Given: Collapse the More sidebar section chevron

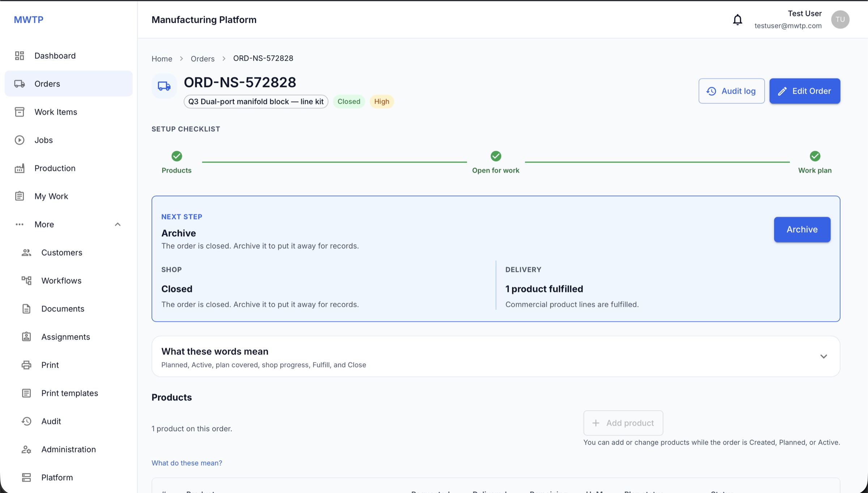Looking at the screenshot, I should 118,225.
